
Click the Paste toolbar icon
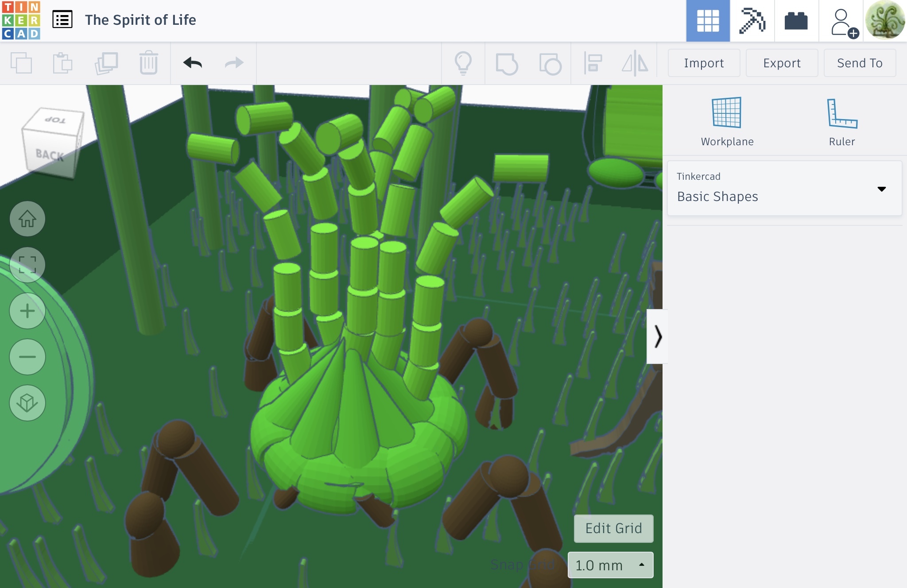click(x=62, y=63)
